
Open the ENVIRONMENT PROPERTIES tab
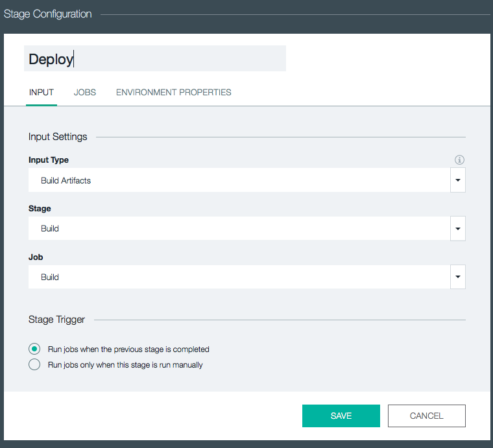click(x=173, y=92)
